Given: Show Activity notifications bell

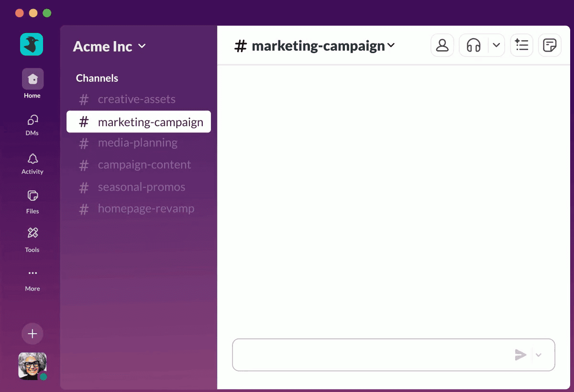Looking at the screenshot, I should (x=32, y=159).
